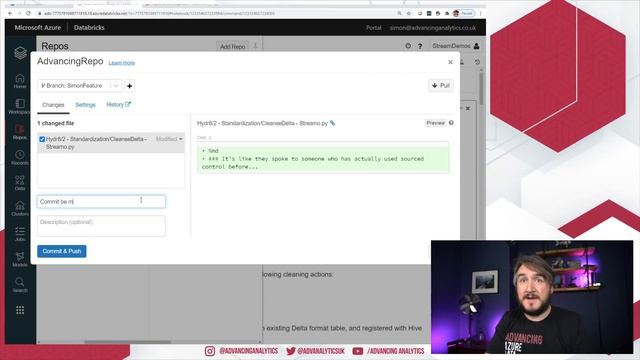Uncheck the CleanseDelta - Streamo.py file checkbox

point(42,139)
